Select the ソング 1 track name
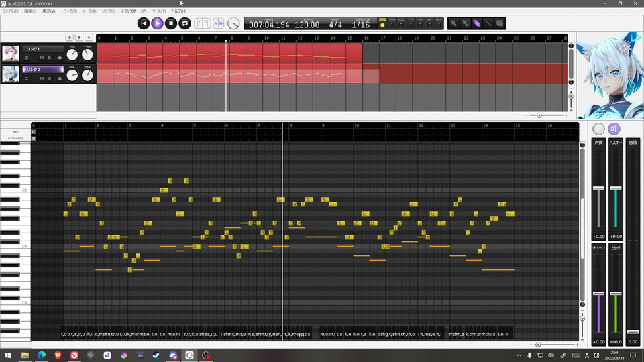644x362 pixels. pos(43,49)
